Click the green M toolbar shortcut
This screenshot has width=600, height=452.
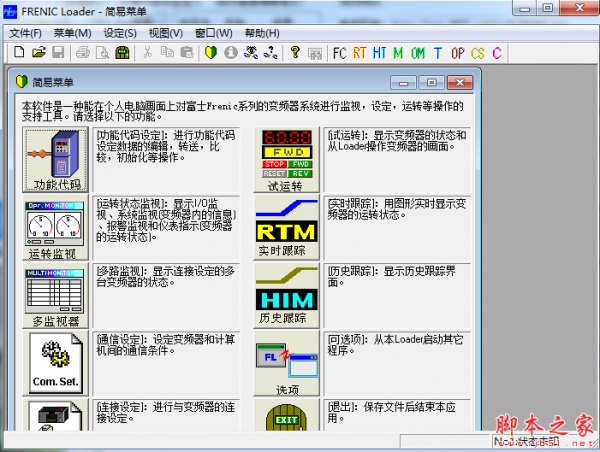398,53
